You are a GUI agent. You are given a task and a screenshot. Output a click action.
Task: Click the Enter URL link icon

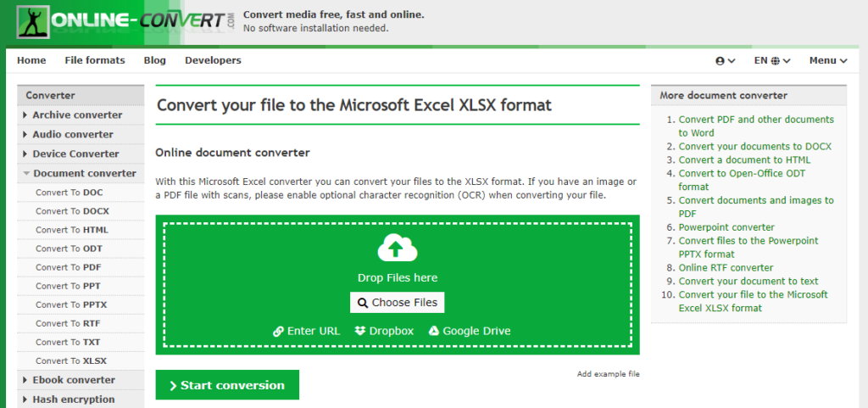pos(307,331)
